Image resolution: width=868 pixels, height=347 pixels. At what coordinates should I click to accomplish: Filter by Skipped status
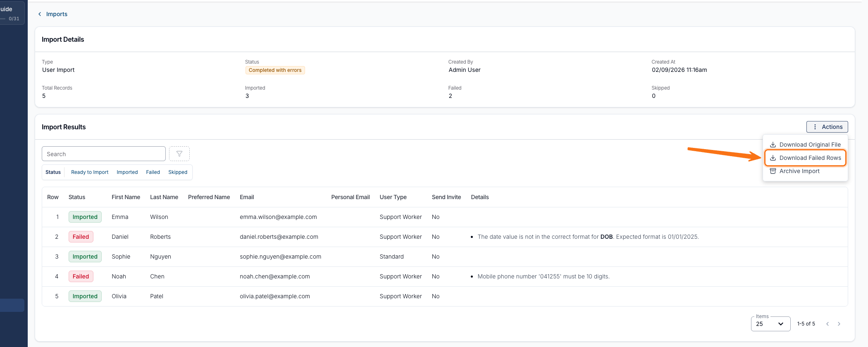[x=178, y=172]
